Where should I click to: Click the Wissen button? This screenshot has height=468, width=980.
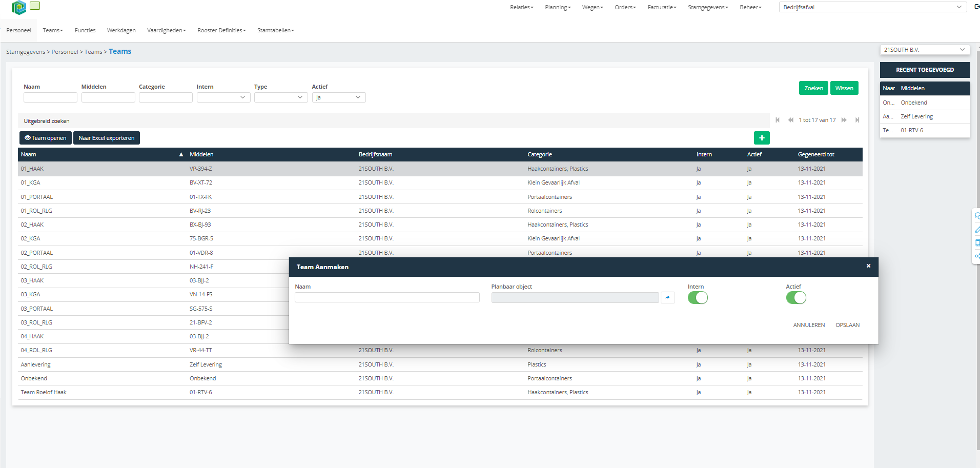pos(844,88)
